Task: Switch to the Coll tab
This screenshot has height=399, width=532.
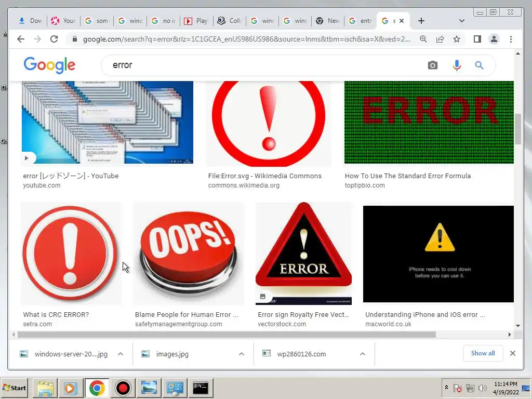Action: click(230, 21)
